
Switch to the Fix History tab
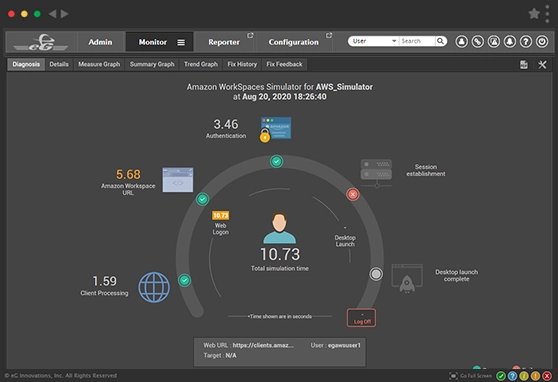pyautogui.click(x=242, y=64)
